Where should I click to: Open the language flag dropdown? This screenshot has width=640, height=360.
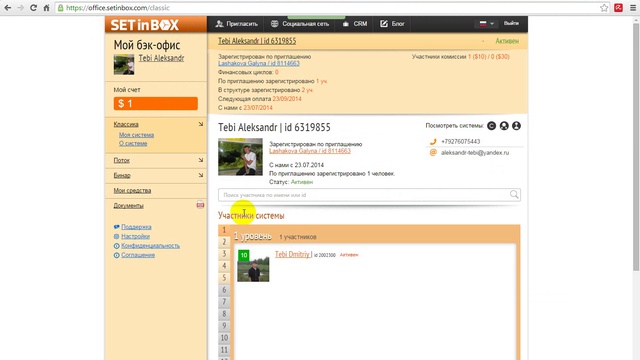point(486,24)
